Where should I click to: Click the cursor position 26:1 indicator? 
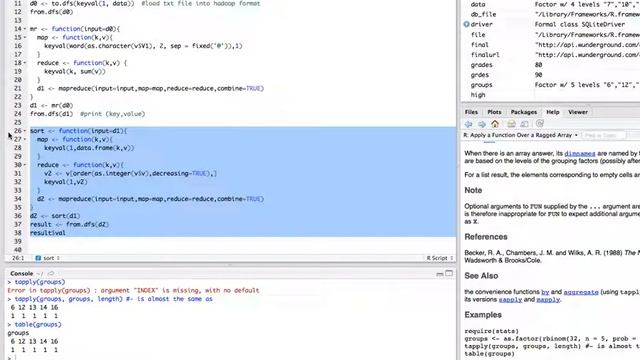point(18,258)
